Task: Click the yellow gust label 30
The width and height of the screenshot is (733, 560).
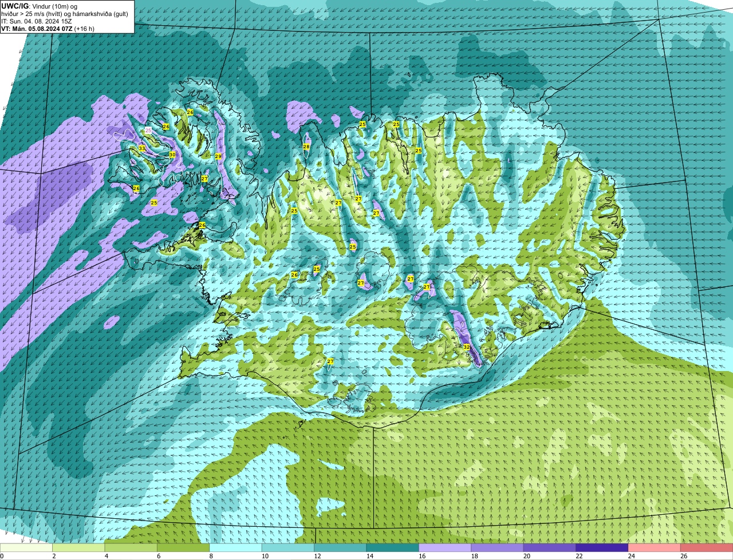Action: tap(172, 155)
